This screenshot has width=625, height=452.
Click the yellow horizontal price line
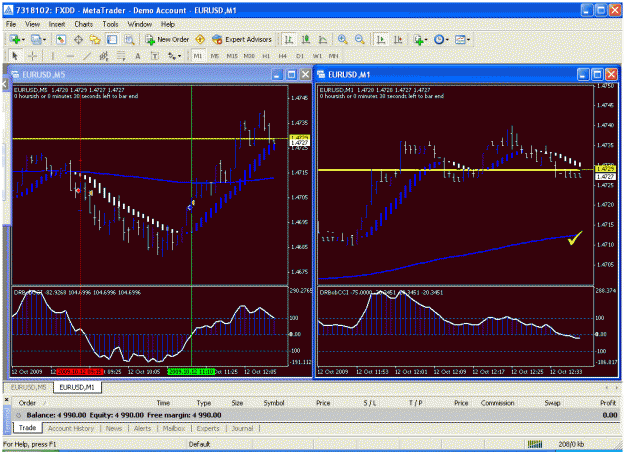(454, 170)
